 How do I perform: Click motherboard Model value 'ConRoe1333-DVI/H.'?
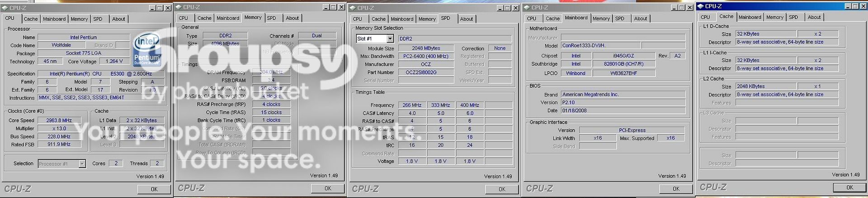click(600, 46)
